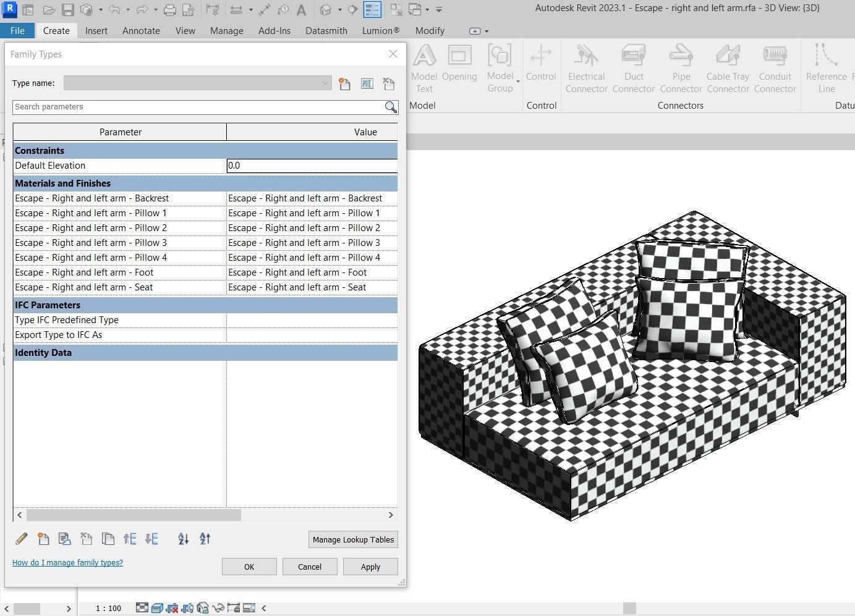This screenshot has height=616, width=855.
Task: Choose the Duct Connector tool
Action: pos(634,69)
